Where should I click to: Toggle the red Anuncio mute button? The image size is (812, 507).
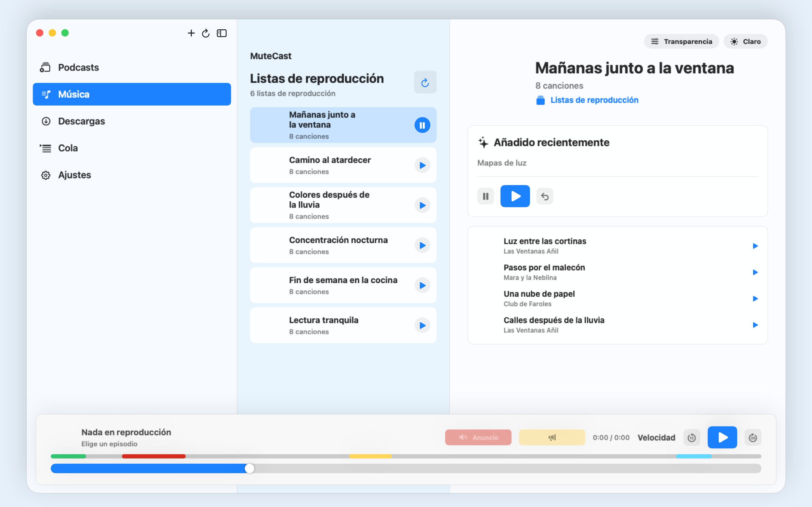tap(478, 438)
